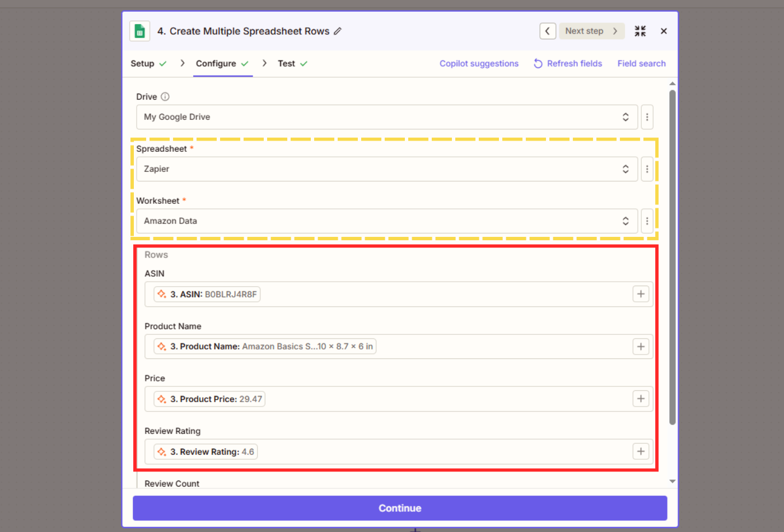Open three-dot menu for Worksheet field

pyautogui.click(x=647, y=221)
